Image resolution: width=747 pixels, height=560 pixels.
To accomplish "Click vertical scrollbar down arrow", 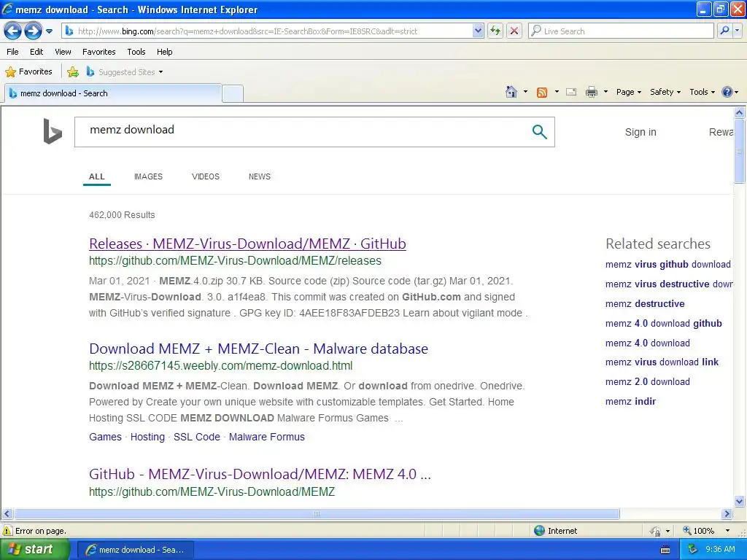I will tap(739, 502).
